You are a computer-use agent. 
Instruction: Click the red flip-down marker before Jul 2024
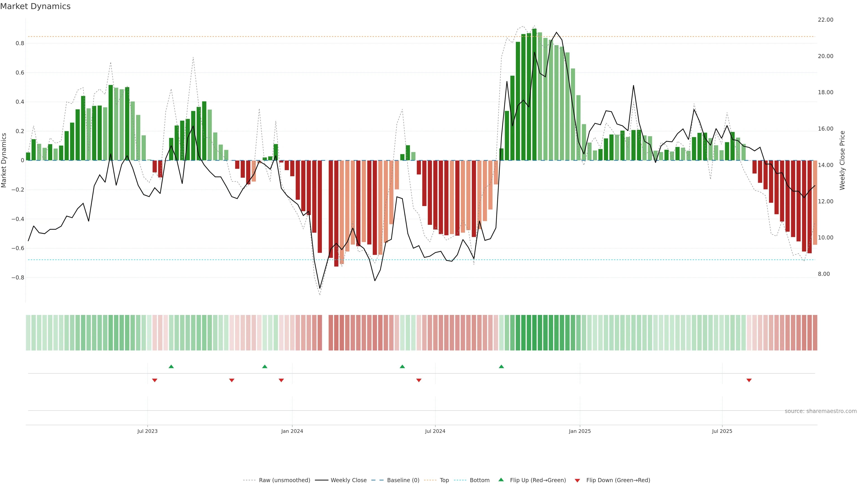pyautogui.click(x=419, y=380)
